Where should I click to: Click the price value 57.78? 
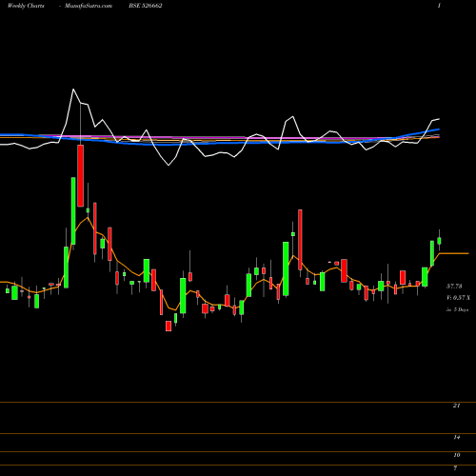click(x=454, y=287)
